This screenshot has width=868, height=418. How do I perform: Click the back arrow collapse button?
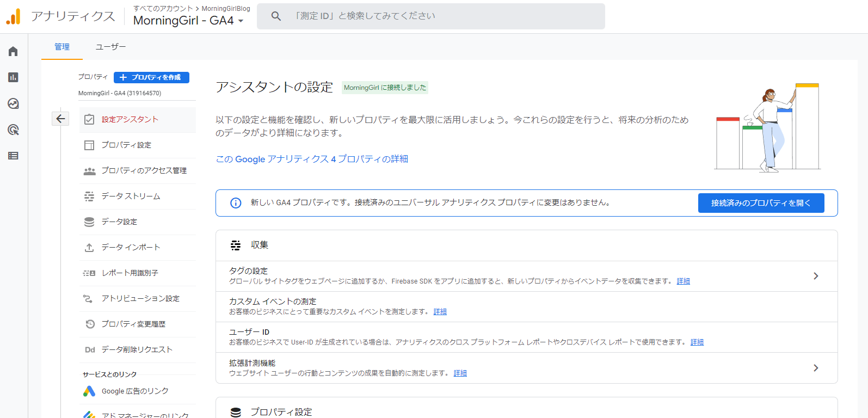coord(60,119)
